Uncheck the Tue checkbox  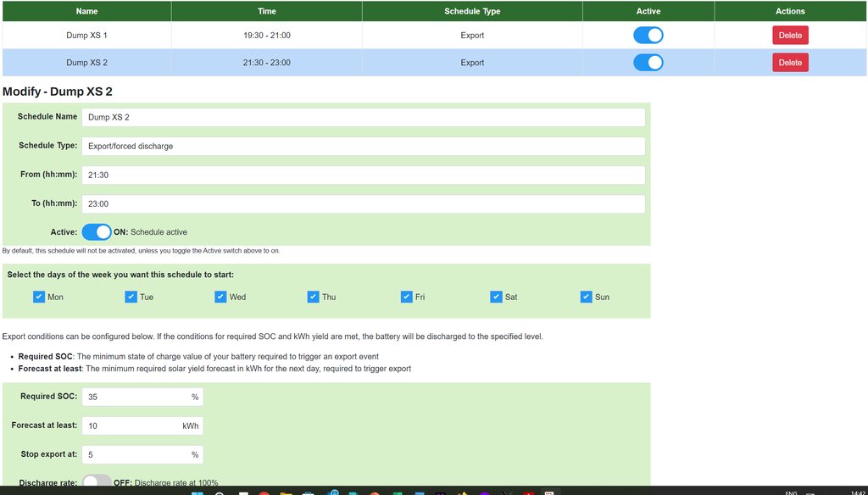coord(131,297)
